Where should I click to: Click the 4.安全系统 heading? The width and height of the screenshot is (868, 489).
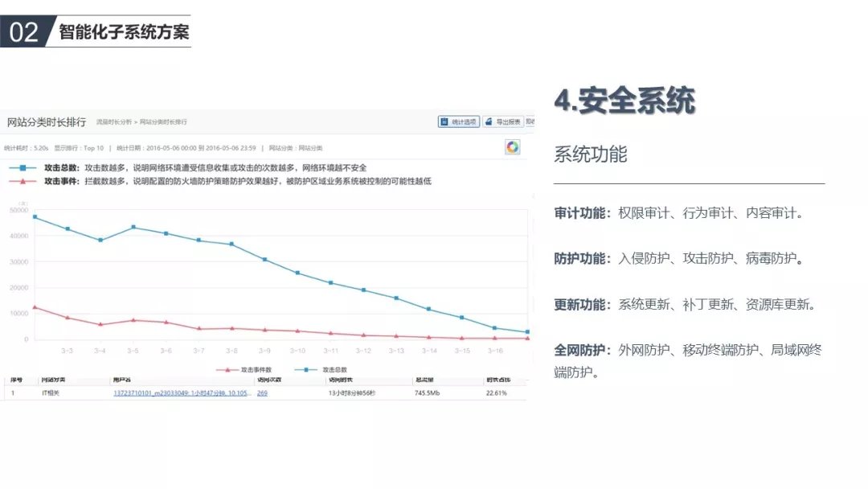[x=624, y=101]
